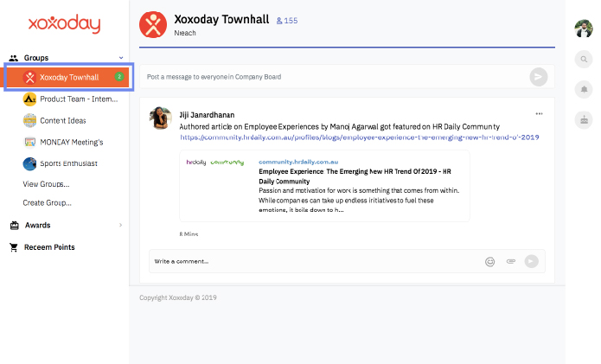Screen dimensions: 601x364
Task: Open Content Ideas group
Action: click(x=63, y=121)
